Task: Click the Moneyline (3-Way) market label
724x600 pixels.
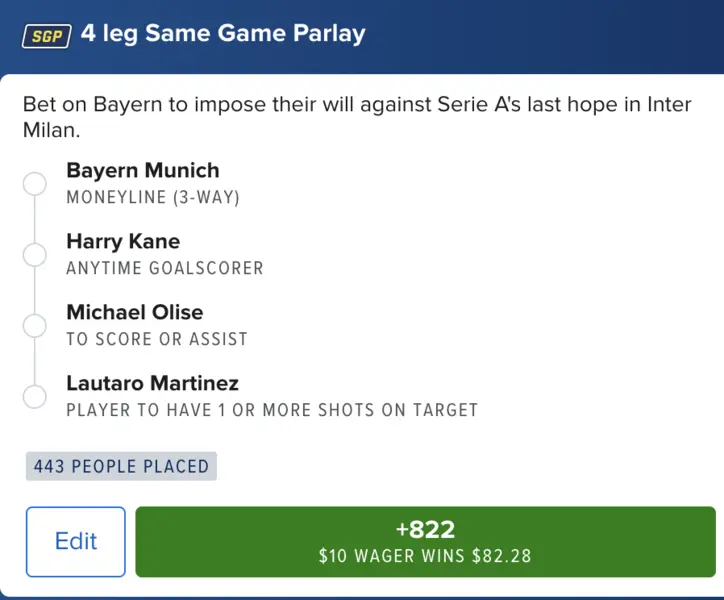Action: 153,197
